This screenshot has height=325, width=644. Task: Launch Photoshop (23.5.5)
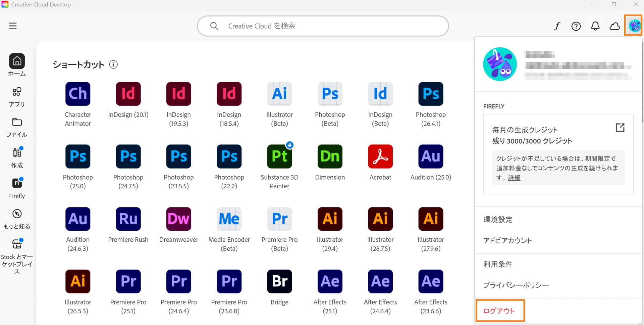pos(179,156)
